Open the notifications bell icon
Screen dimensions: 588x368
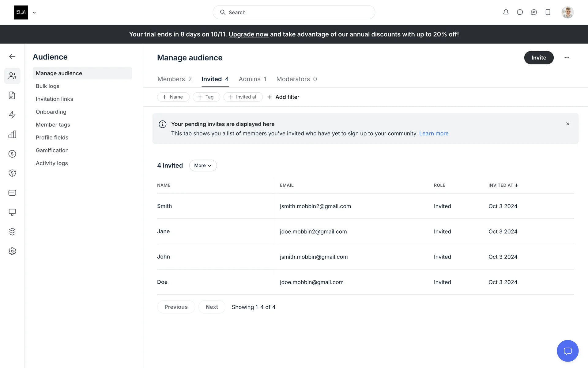[x=506, y=12]
